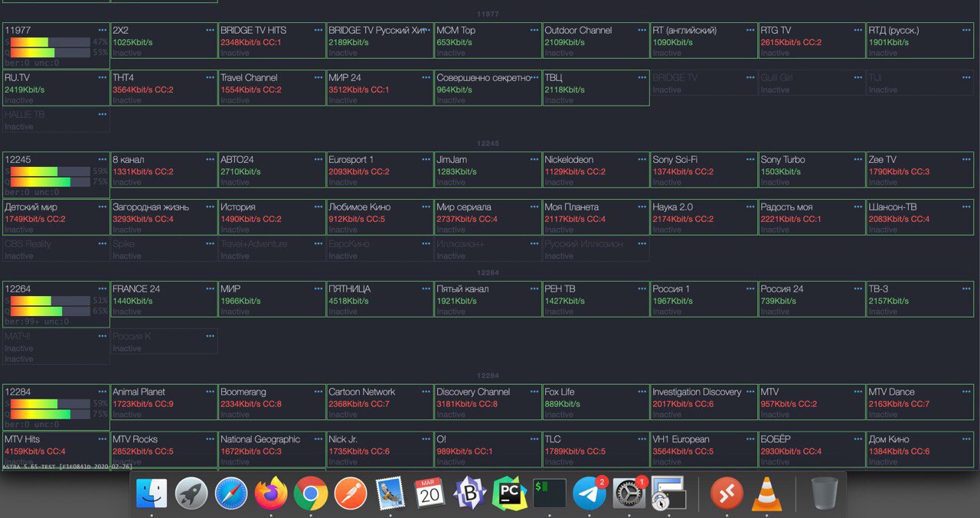Launch Google Chrome from the Dock
This screenshot has height=518, width=980.
(x=310, y=494)
